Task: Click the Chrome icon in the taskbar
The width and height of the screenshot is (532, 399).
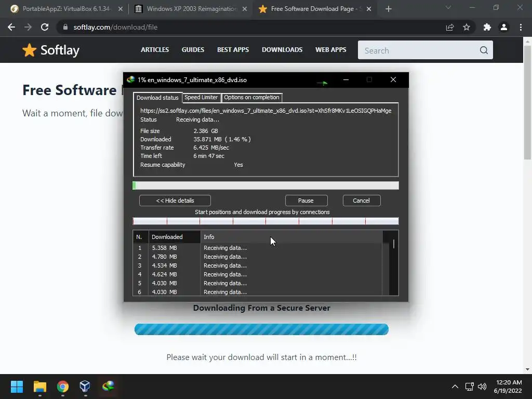Action: click(x=63, y=387)
